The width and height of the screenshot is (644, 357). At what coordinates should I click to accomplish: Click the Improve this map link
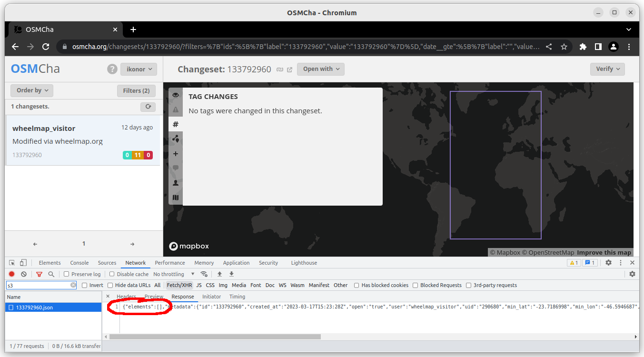[x=604, y=253]
